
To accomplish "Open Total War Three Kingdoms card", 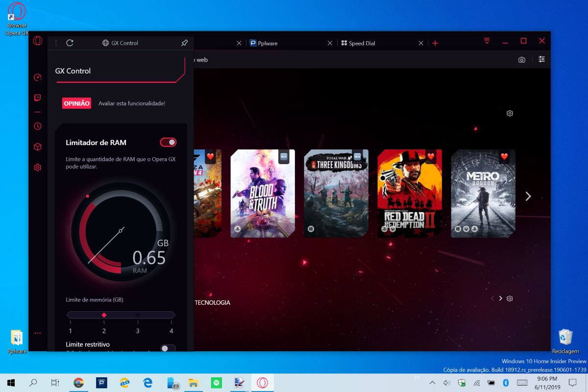I will click(336, 194).
